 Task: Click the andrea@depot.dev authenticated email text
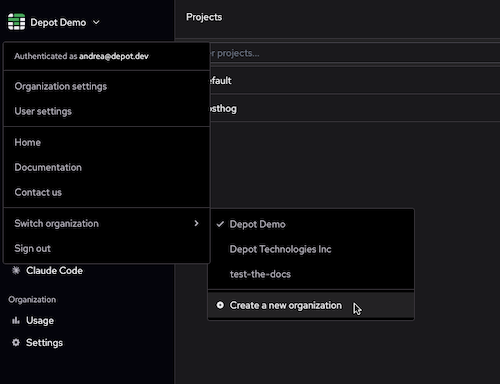point(114,56)
